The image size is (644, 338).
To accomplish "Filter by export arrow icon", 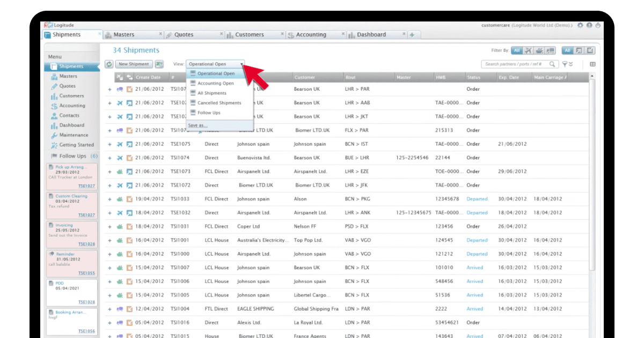I will [579, 50].
